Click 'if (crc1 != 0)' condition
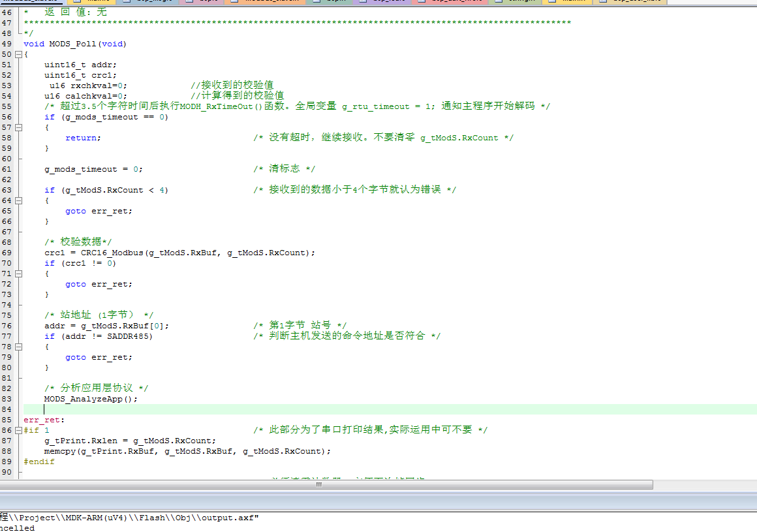 click(x=80, y=264)
